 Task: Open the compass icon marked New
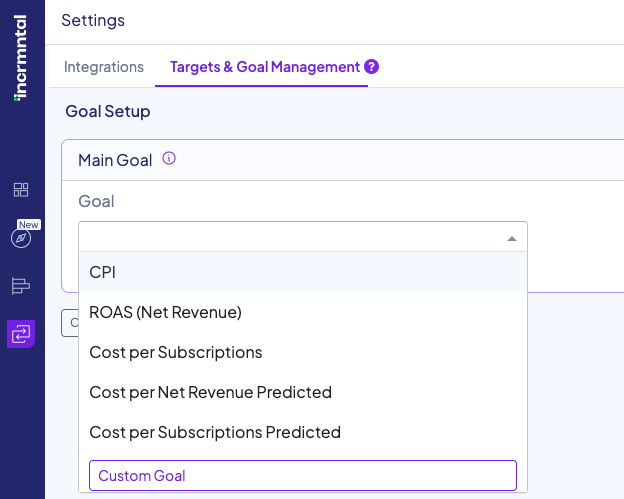pyautogui.click(x=21, y=238)
